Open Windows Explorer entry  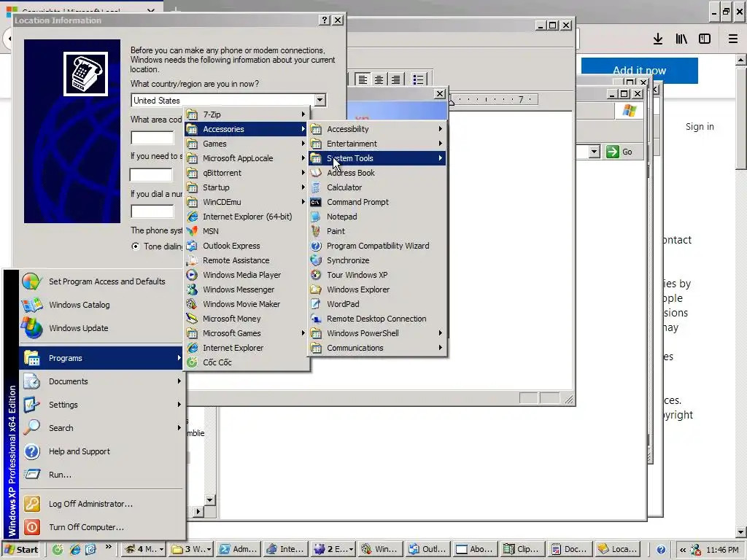[x=377, y=289]
